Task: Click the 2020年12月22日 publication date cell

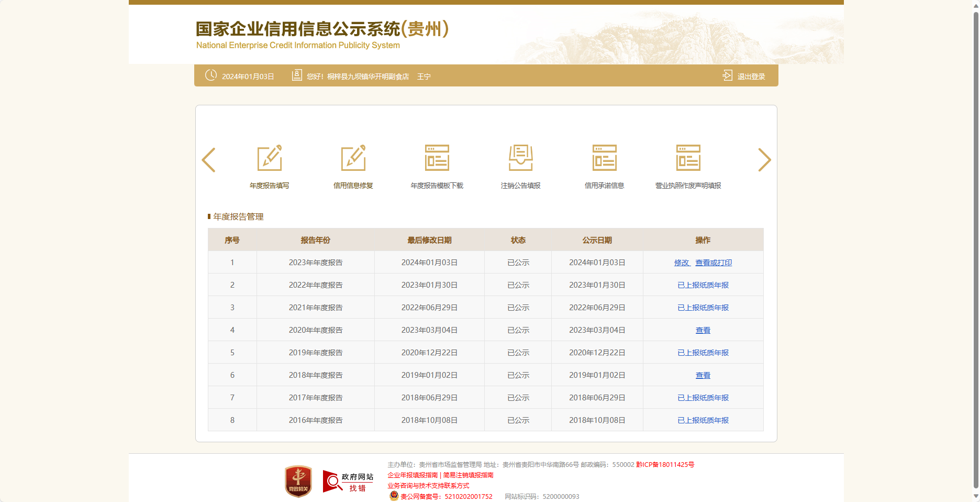Action: [x=597, y=353]
